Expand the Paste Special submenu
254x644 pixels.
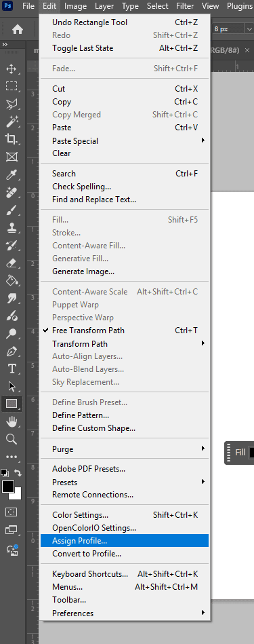(125, 141)
